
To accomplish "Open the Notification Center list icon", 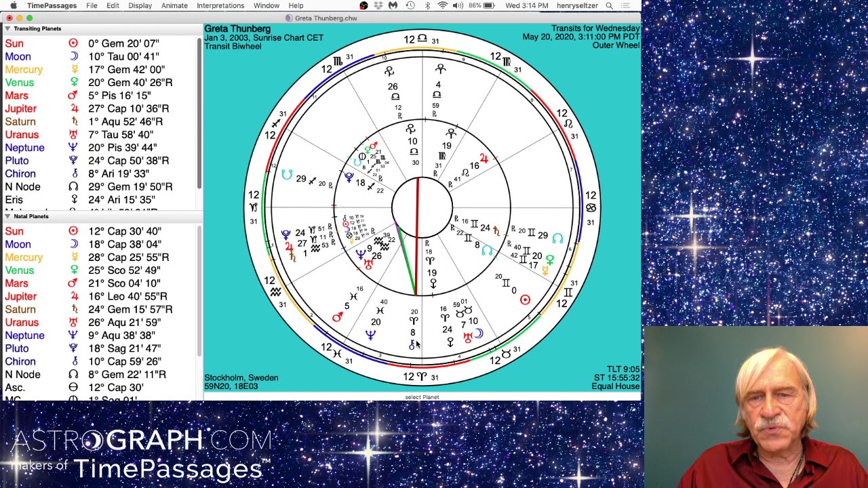I will (626, 5).
